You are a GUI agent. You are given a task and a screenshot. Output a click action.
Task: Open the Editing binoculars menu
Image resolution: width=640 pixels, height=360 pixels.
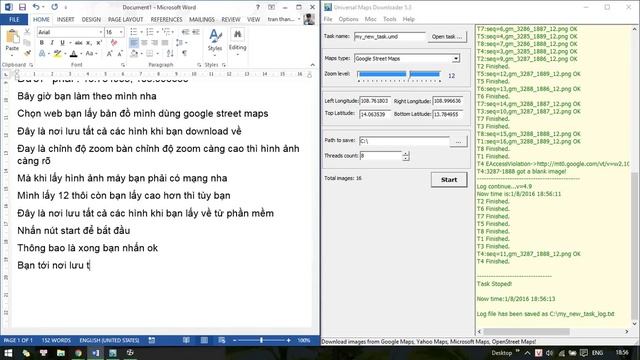[x=237, y=40]
